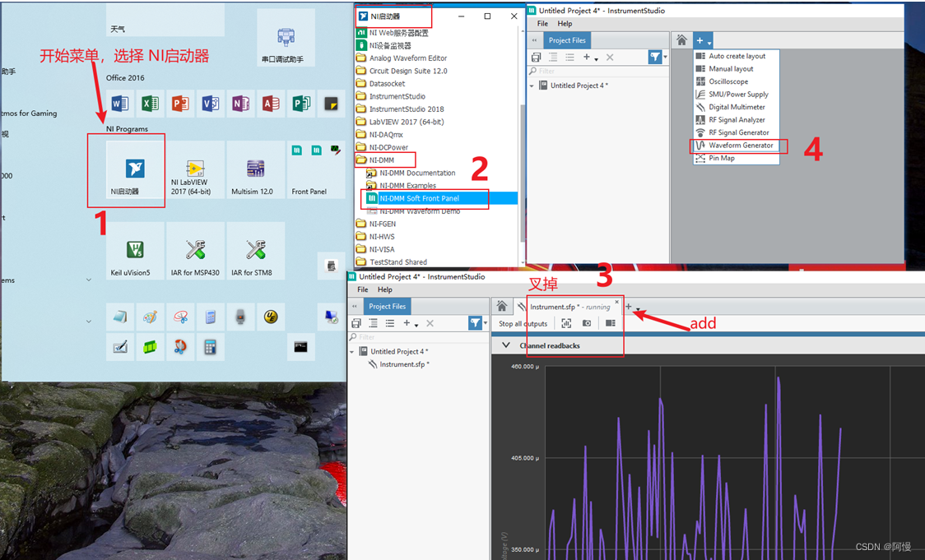Launch NI LabVIEW 2017 (64-bit) tile
The width and height of the screenshot is (925, 560).
point(195,169)
